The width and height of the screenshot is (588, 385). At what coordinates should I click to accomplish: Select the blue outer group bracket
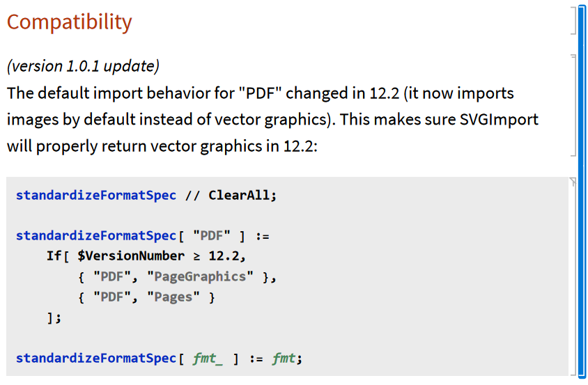(x=582, y=192)
